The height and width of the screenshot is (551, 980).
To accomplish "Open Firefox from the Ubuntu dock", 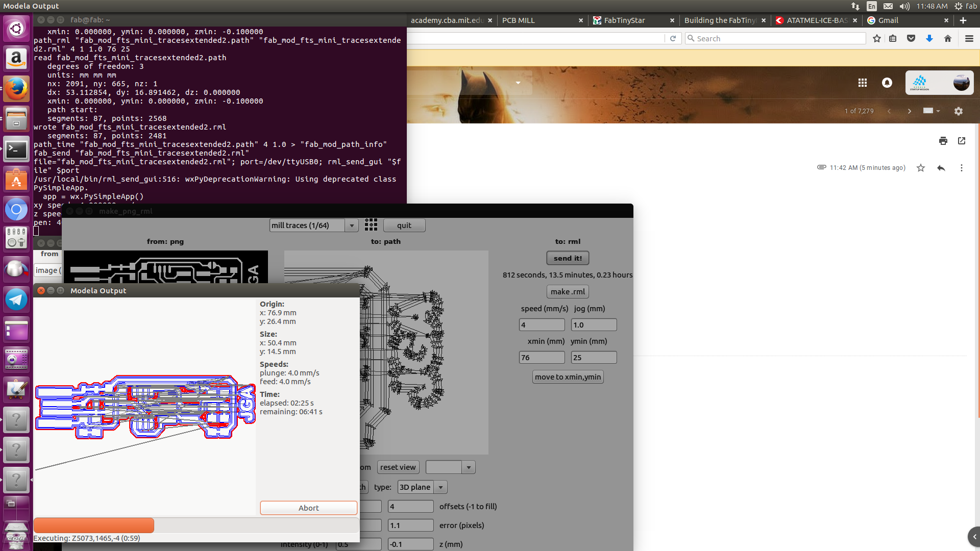I will pyautogui.click(x=16, y=89).
